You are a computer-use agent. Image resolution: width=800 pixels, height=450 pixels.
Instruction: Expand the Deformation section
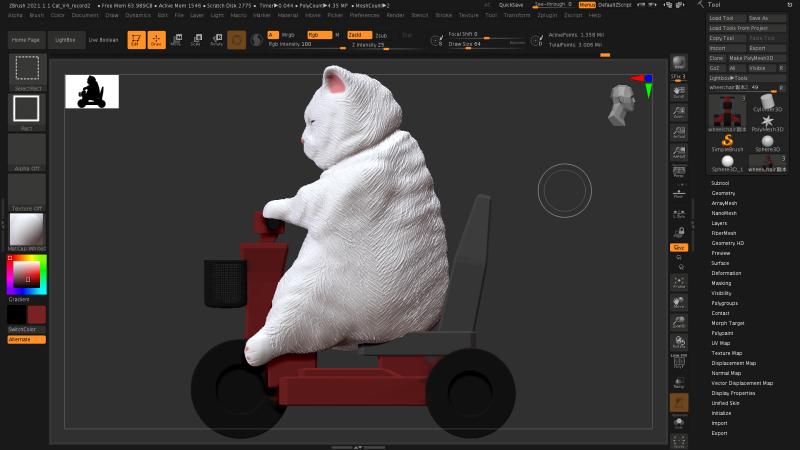726,273
